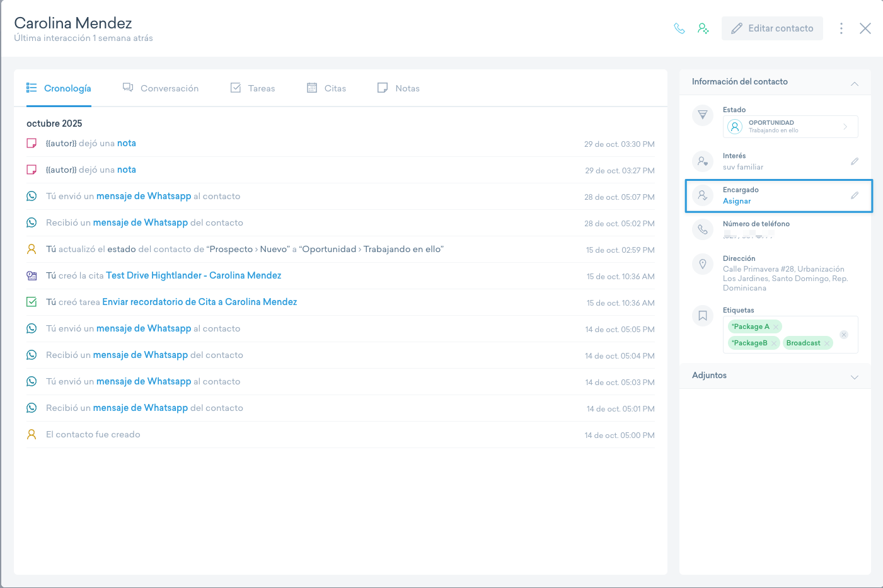Click the phone call icon in header
883x588 pixels.
pos(679,28)
